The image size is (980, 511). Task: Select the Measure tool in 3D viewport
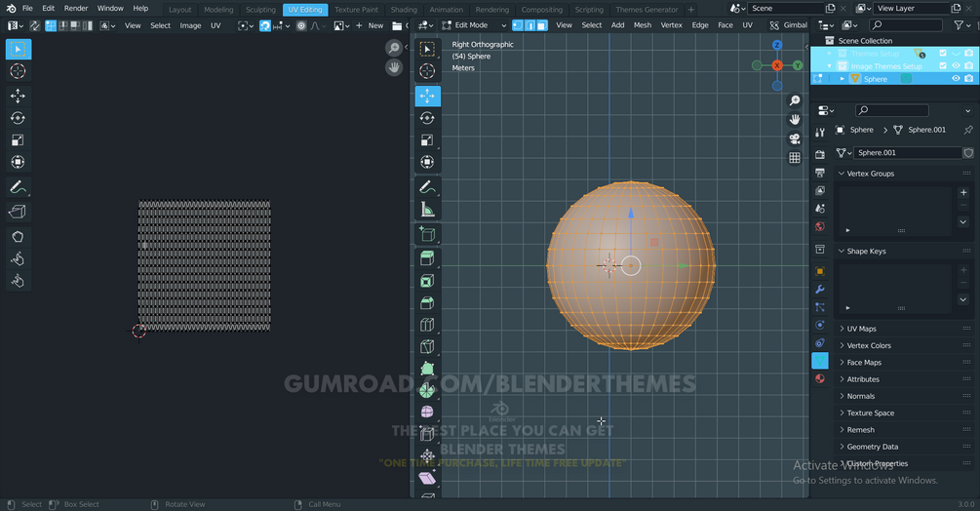[x=427, y=210]
